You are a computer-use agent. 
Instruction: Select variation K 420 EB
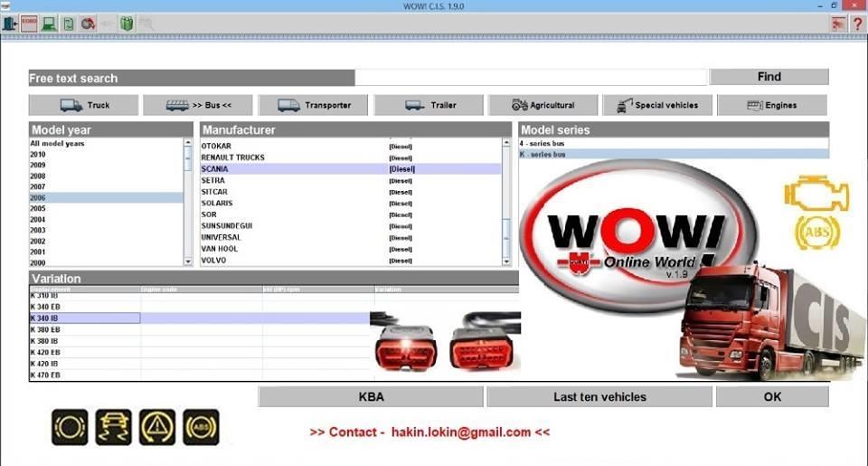pos(199,352)
